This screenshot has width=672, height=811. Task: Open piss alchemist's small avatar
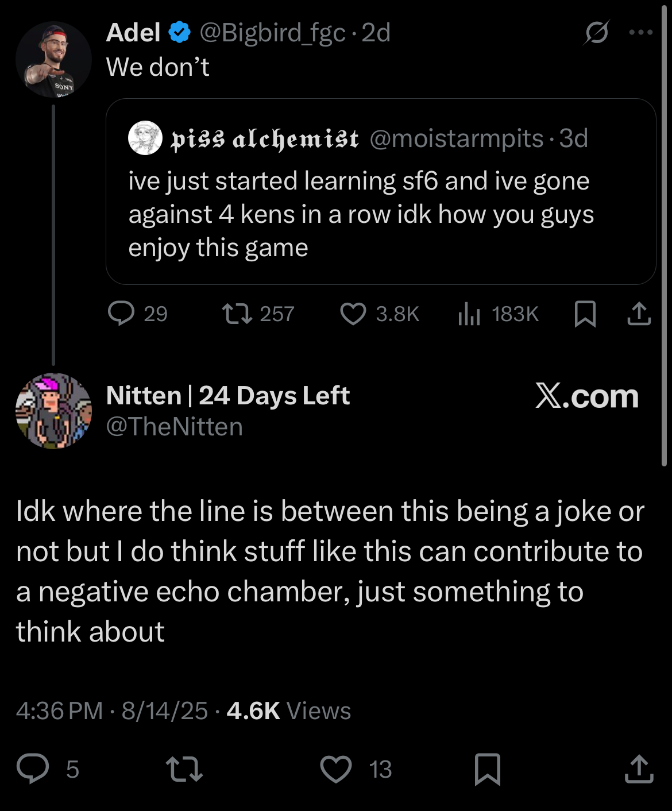click(145, 138)
